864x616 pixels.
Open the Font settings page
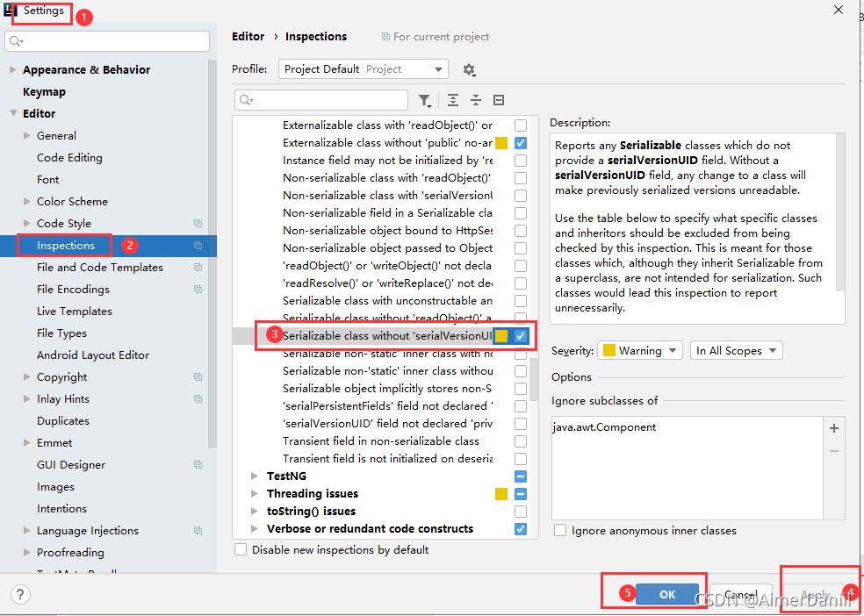click(48, 180)
